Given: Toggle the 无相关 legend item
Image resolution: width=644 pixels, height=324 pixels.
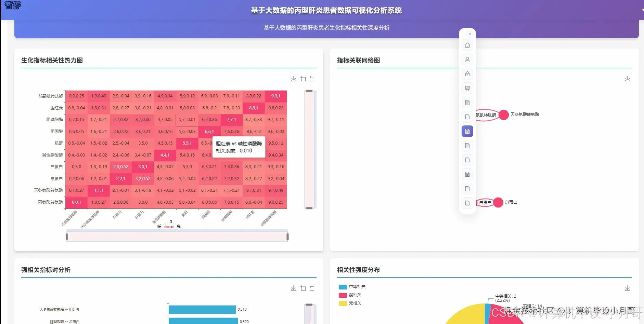Looking at the screenshot, I should click(350, 303).
